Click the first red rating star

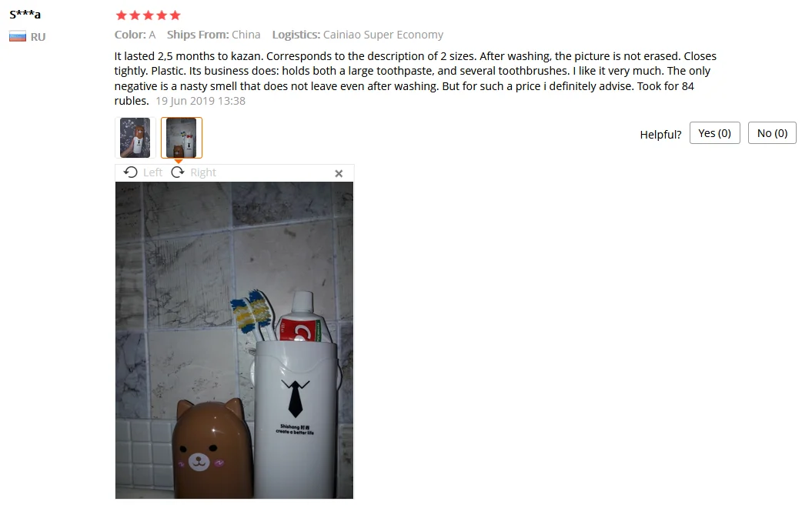[121, 15]
